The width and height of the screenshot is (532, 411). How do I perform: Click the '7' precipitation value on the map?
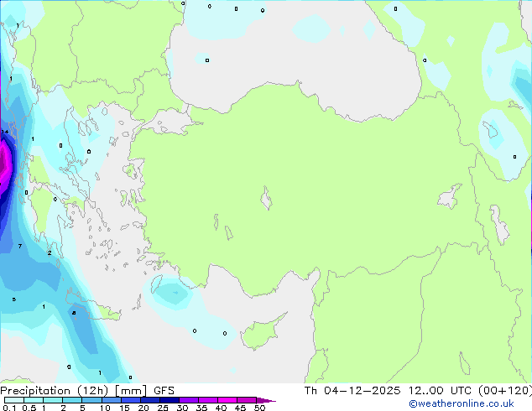(x=20, y=247)
